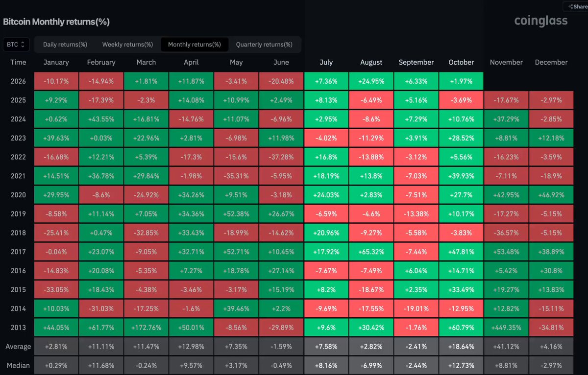Click the 2021 October cell showing +39.93%
The image size is (588, 375).
[461, 176]
